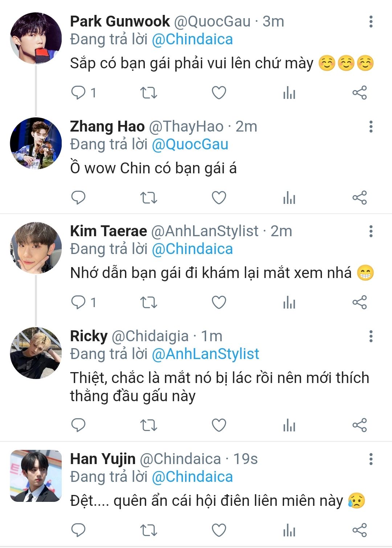Reply to Ricky's tweet
This screenshot has height=548, width=392.
click(x=78, y=425)
